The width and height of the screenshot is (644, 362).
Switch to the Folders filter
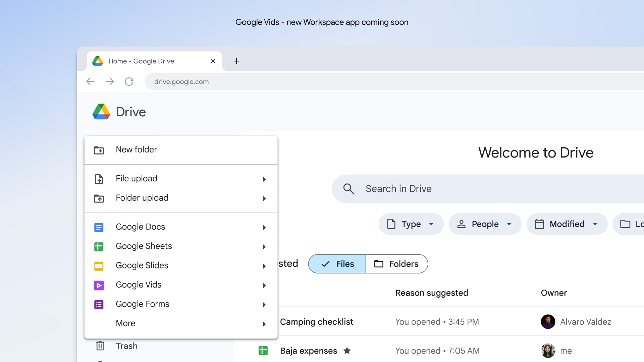pyautogui.click(x=396, y=264)
